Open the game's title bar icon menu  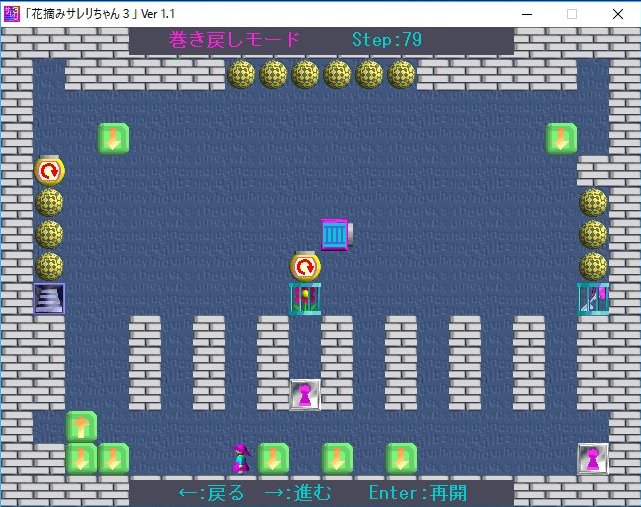pyautogui.click(x=12, y=13)
